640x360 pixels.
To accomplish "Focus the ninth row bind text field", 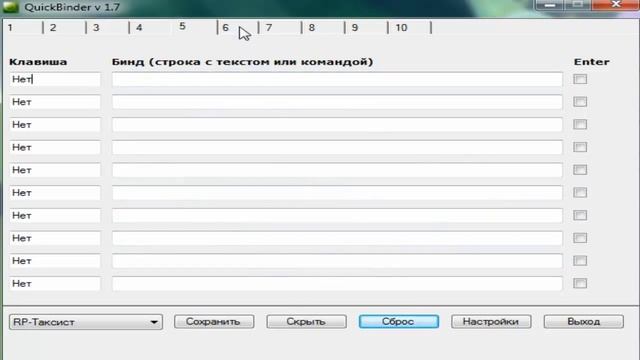I will pyautogui.click(x=337, y=260).
